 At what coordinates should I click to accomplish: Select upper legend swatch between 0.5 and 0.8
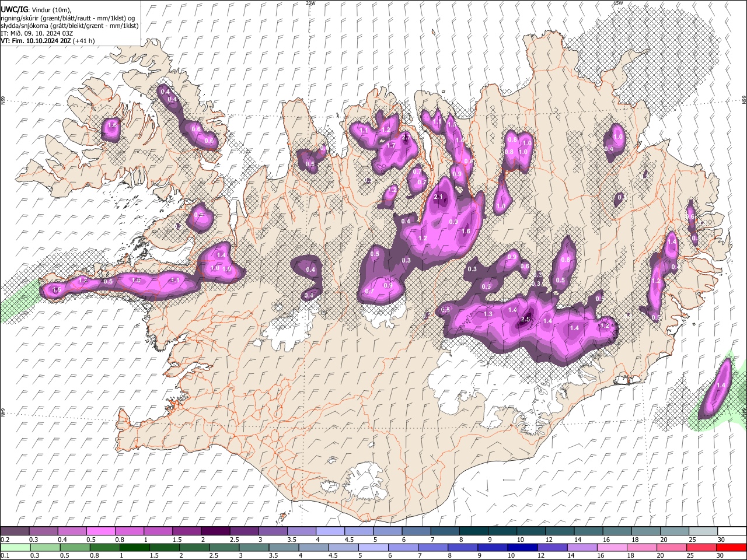[100, 531]
